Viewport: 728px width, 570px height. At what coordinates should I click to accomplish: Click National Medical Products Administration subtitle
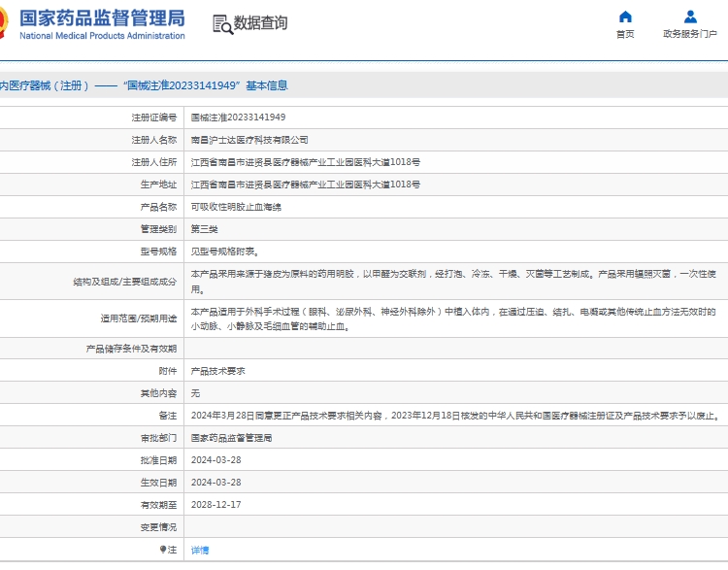[102, 36]
